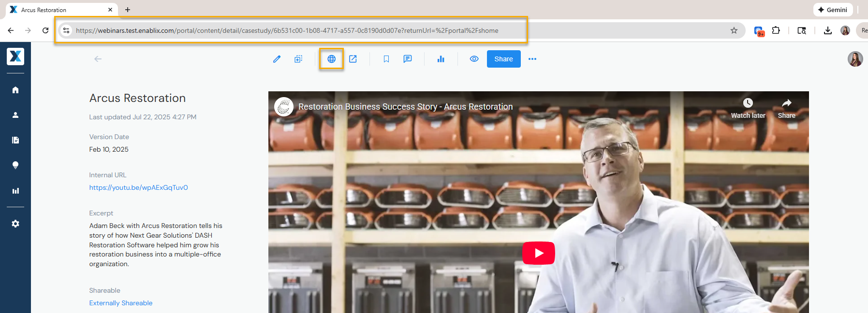This screenshot has height=313, width=868.
Task: Open Home from the sidebar
Action: click(15, 90)
